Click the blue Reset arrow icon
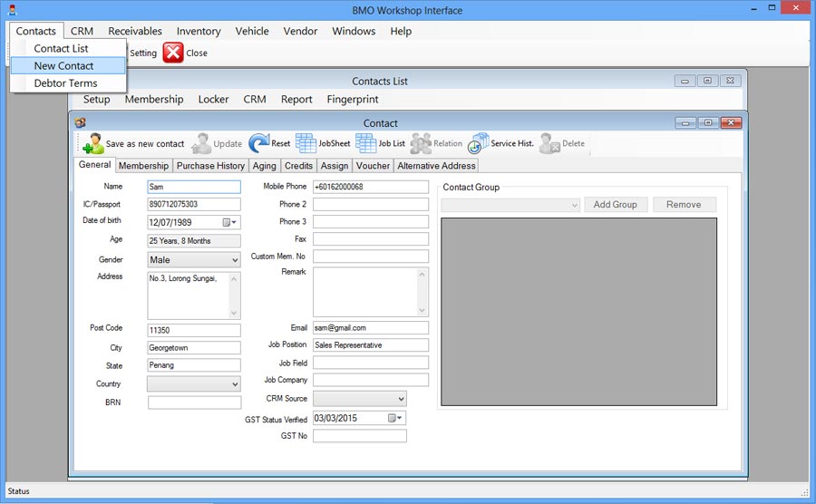 coord(258,143)
